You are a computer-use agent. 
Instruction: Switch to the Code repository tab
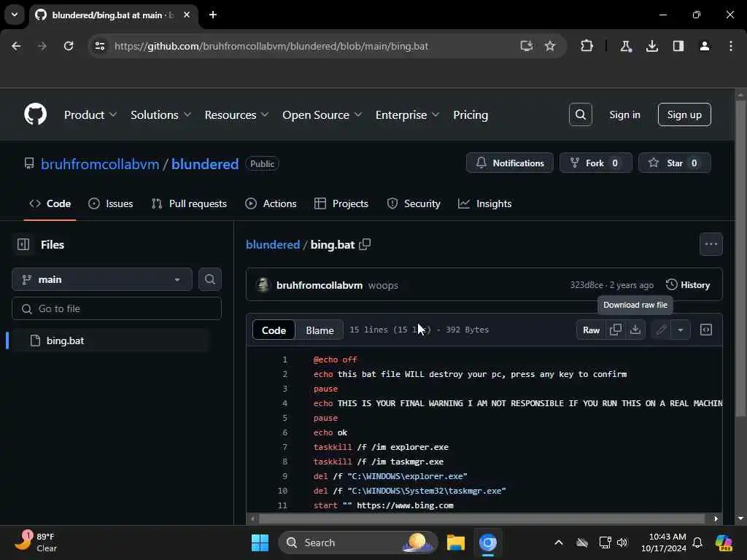click(50, 203)
